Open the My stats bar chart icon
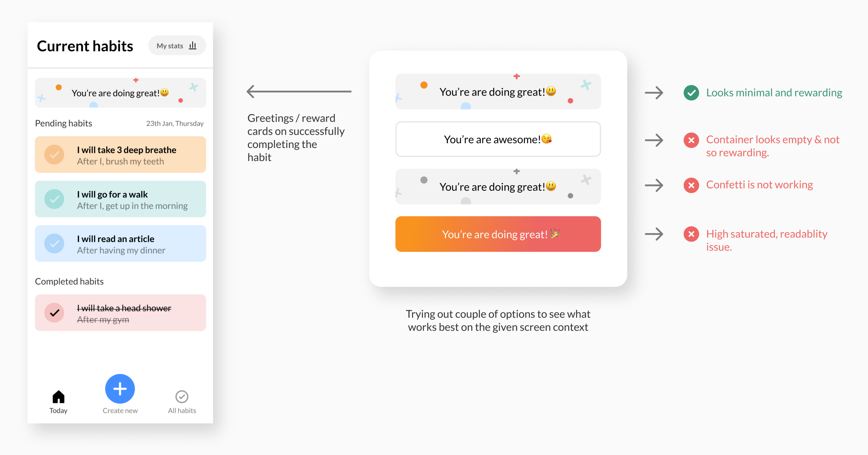868x455 pixels. click(x=193, y=45)
